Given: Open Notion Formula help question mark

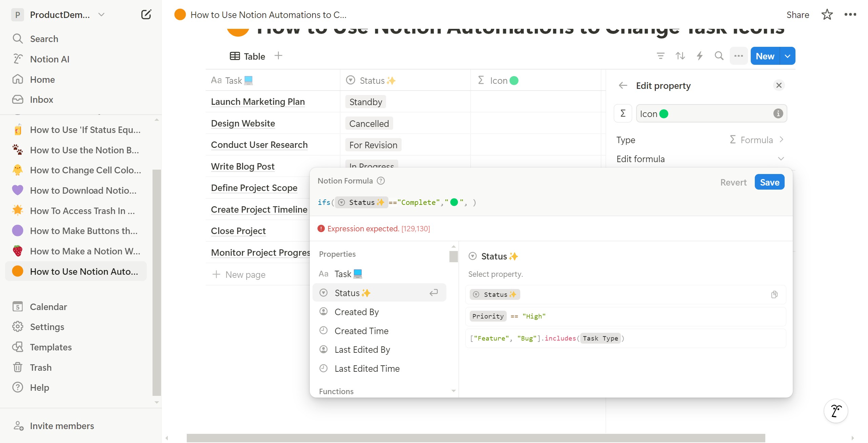Looking at the screenshot, I should coord(381,181).
